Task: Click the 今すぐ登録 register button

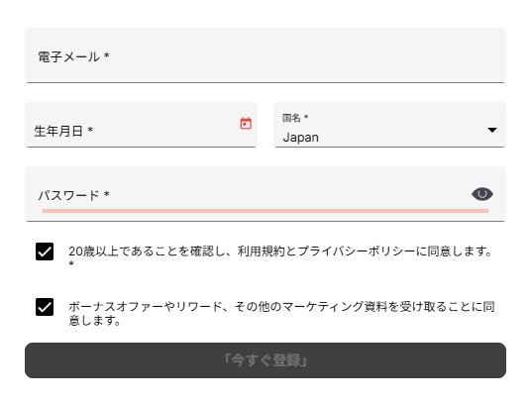Action: 266,360
